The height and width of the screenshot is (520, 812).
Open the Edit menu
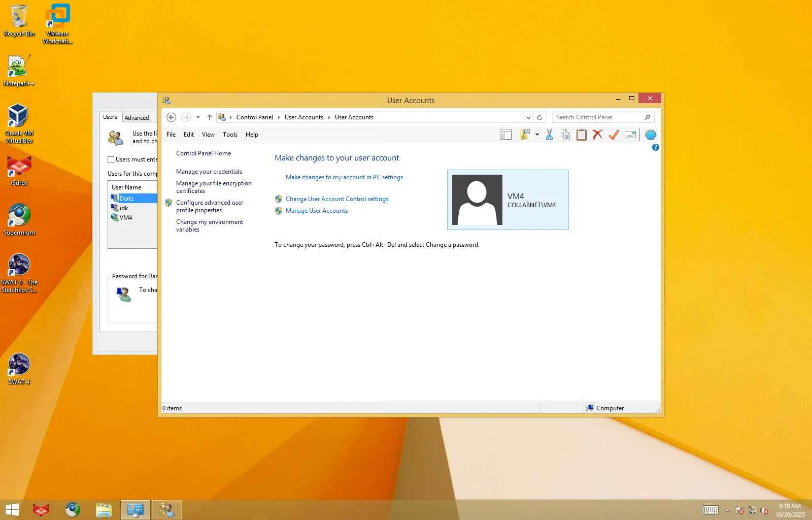[x=189, y=135]
